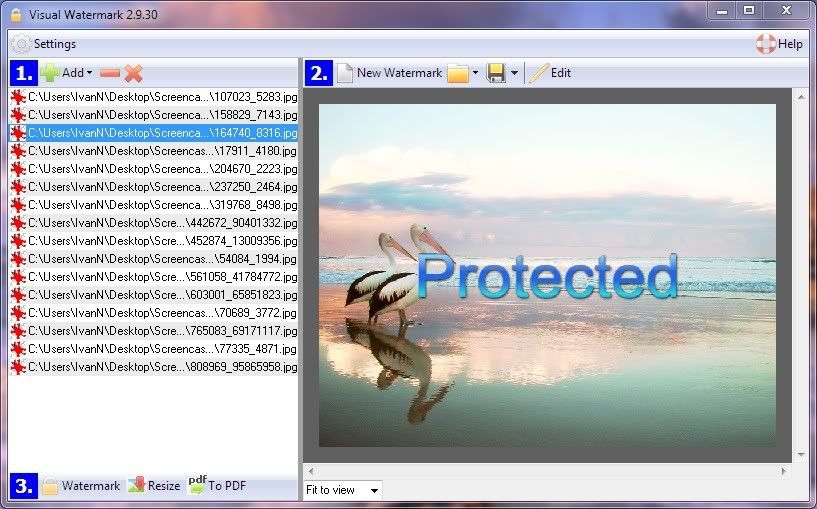Click New Watermark button text
817x509 pixels.
(x=400, y=73)
